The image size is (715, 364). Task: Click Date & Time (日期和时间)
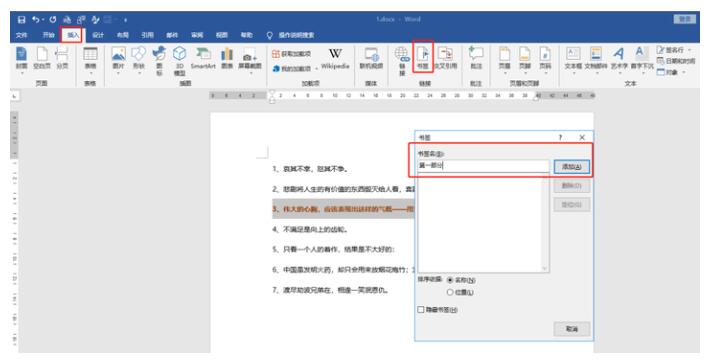click(676, 61)
